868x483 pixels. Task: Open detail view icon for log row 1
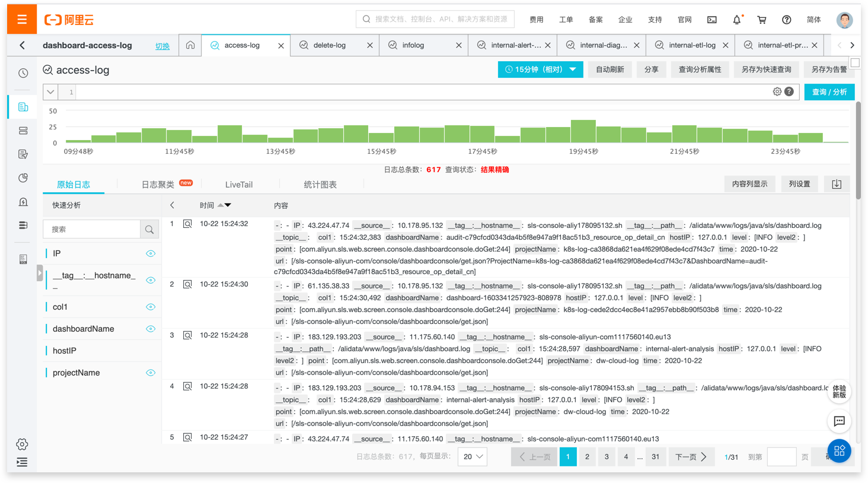[187, 224]
